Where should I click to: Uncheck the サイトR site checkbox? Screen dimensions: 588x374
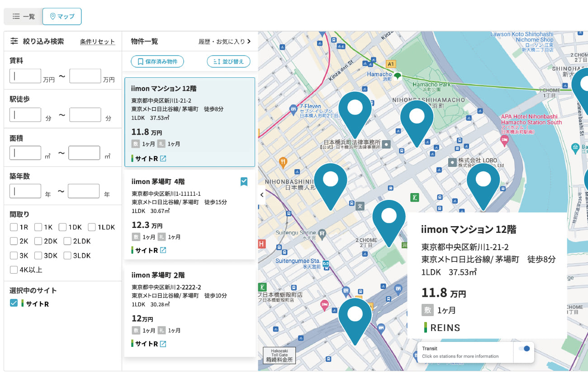pos(14,303)
